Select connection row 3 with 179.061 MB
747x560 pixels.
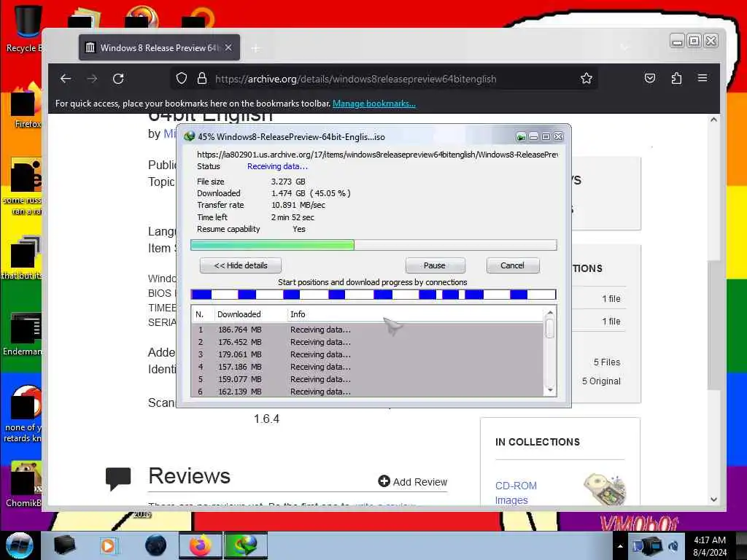(x=367, y=354)
